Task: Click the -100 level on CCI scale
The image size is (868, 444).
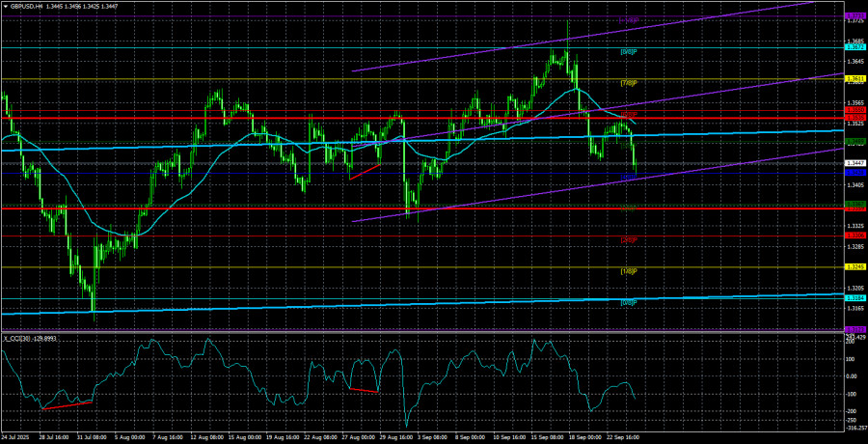Action: coord(853,394)
